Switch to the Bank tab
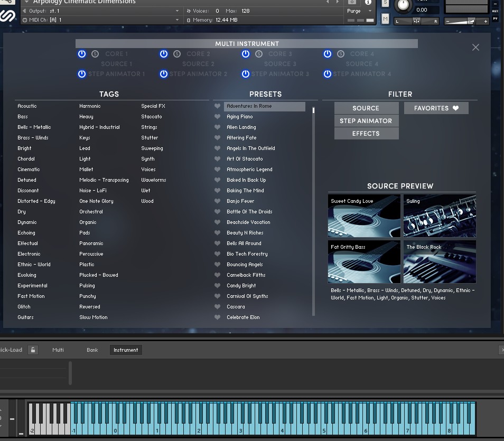 [92, 350]
